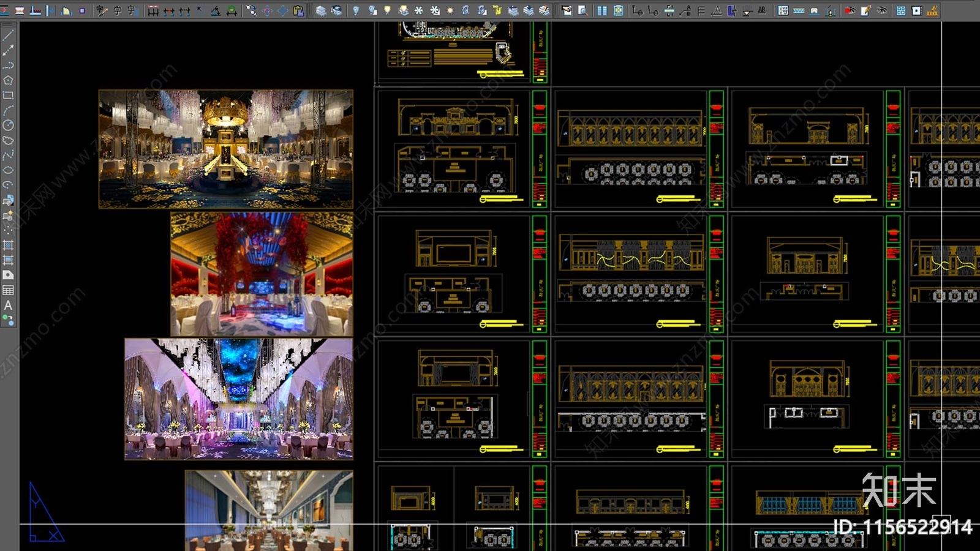
Task: Click the magnifier preview icon
Action: (x=582, y=10)
